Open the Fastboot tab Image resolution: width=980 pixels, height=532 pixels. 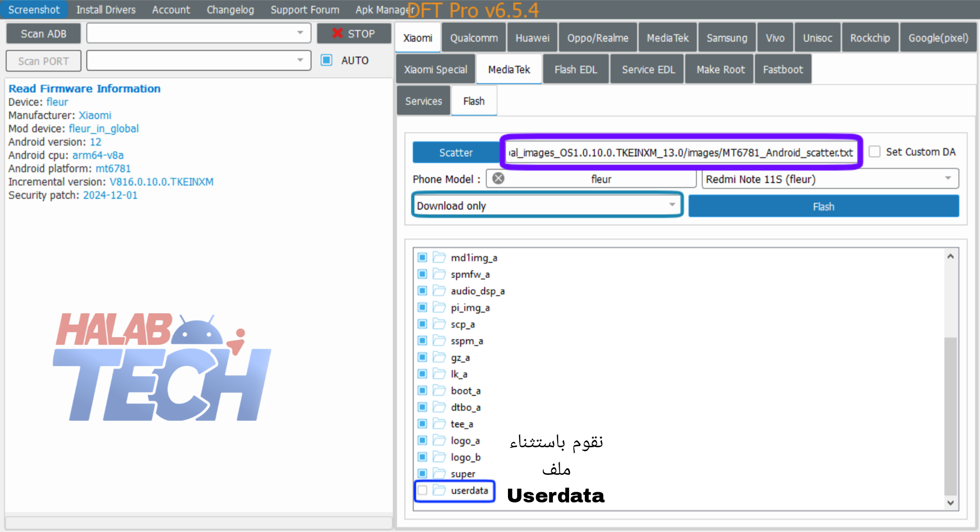tap(783, 69)
